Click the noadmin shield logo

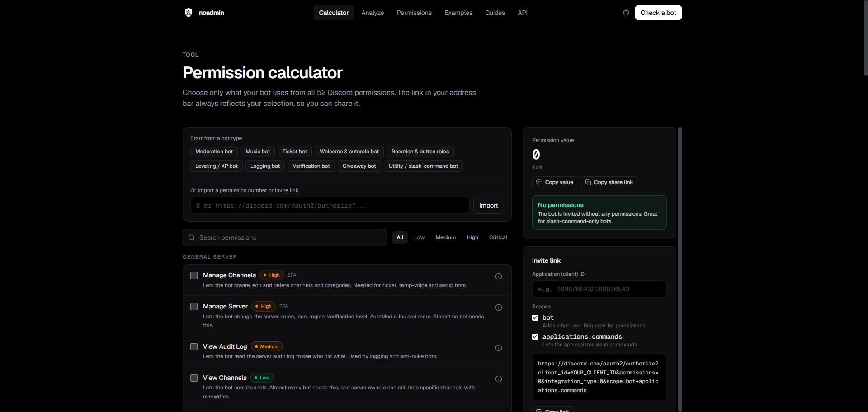(189, 13)
